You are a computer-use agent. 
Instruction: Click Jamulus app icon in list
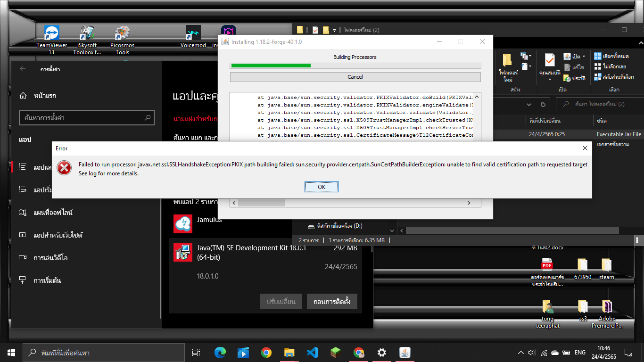[x=183, y=224]
